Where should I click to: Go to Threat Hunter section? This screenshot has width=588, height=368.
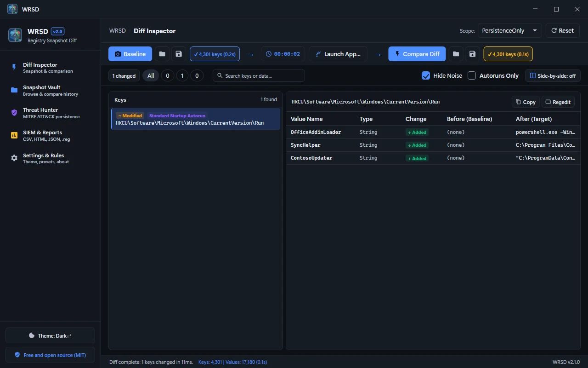(50, 113)
